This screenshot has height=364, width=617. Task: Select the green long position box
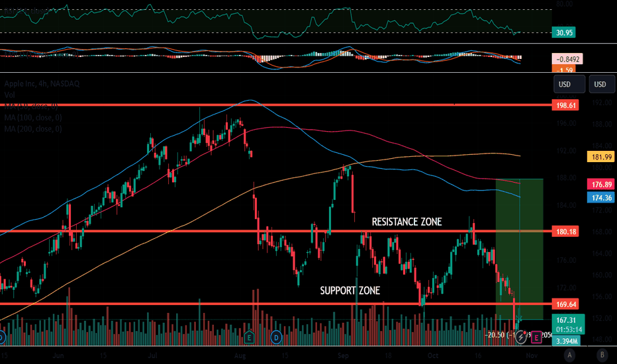[520, 249]
